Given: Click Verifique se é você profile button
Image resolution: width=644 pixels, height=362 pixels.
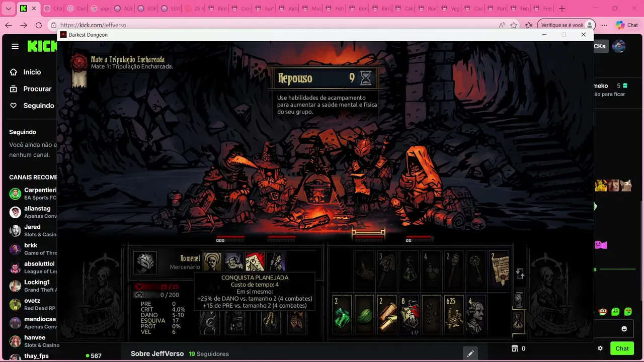Looking at the screenshot, I should point(567,25).
